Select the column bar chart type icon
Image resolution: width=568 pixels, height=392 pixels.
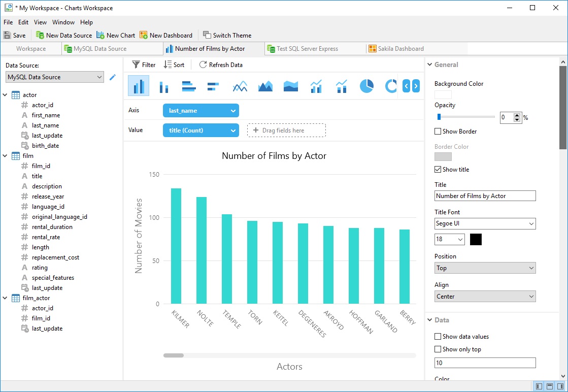tap(139, 86)
